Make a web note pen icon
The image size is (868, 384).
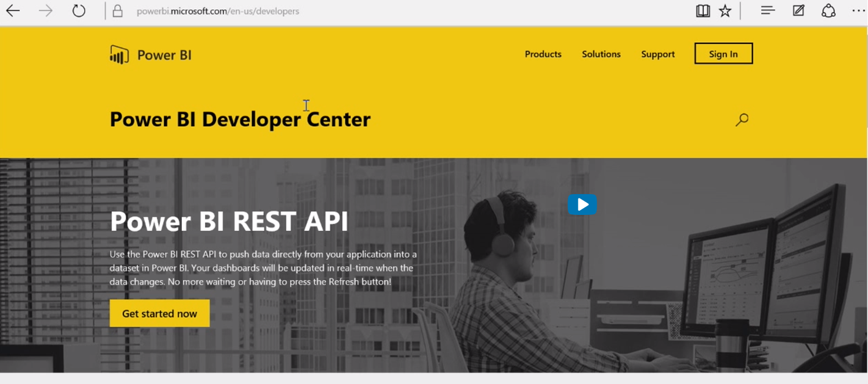point(798,10)
